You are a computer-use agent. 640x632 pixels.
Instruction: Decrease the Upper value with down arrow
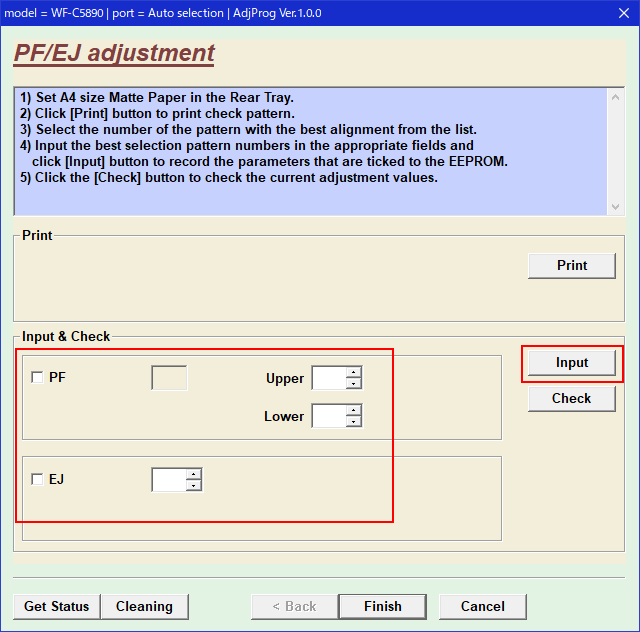pyautogui.click(x=353, y=383)
